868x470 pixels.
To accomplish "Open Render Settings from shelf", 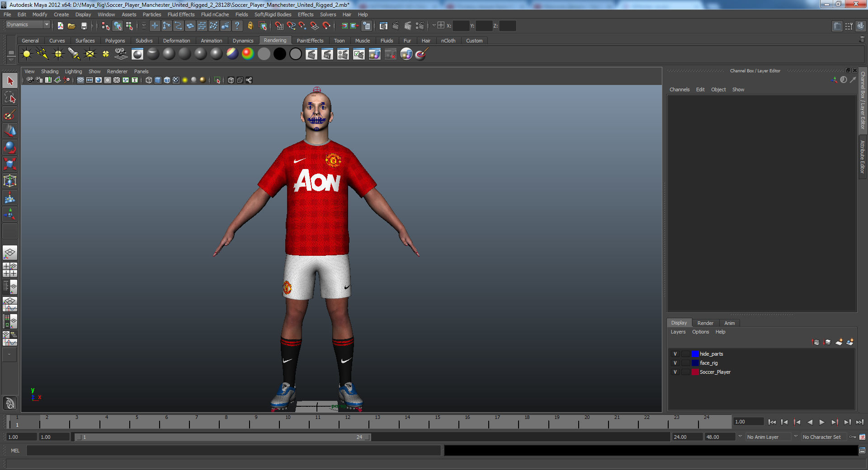I will (x=343, y=54).
